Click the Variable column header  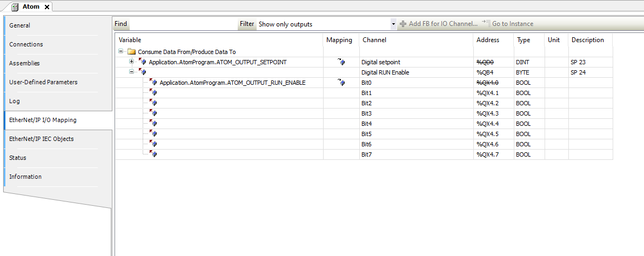[219, 40]
